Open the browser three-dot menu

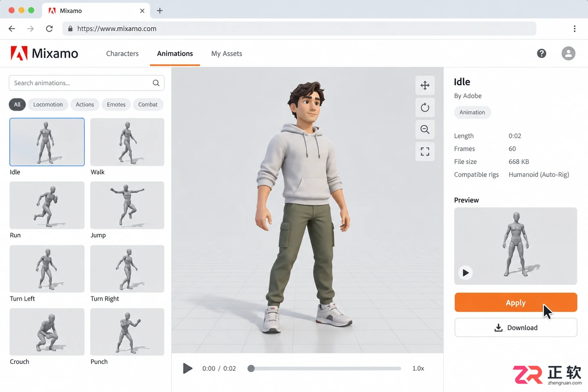pyautogui.click(x=575, y=29)
